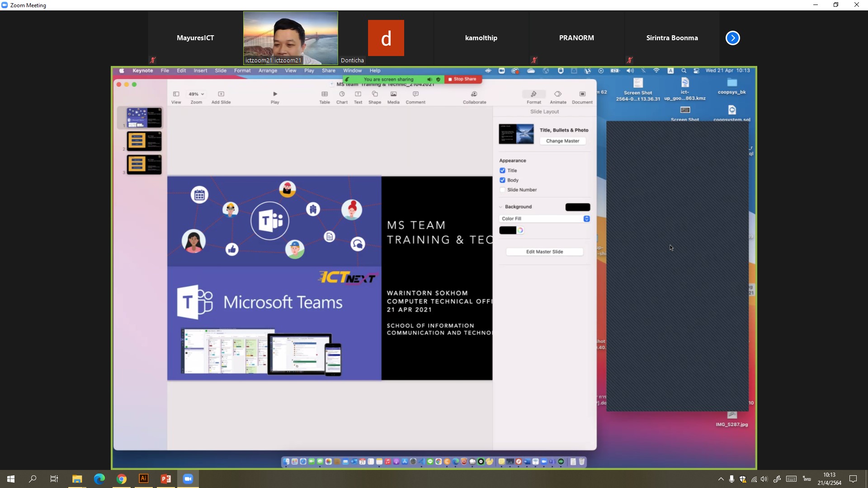Screen dimensions: 868x488
Task: Click the Windows search icon
Action: [x=33, y=479]
